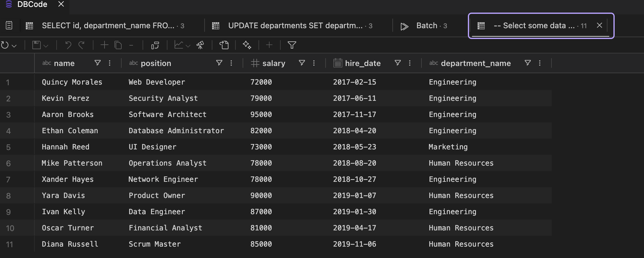Viewport: 644px width, 258px height.
Task: Click the cell 'Xander Hayes'
Action: pos(68,179)
